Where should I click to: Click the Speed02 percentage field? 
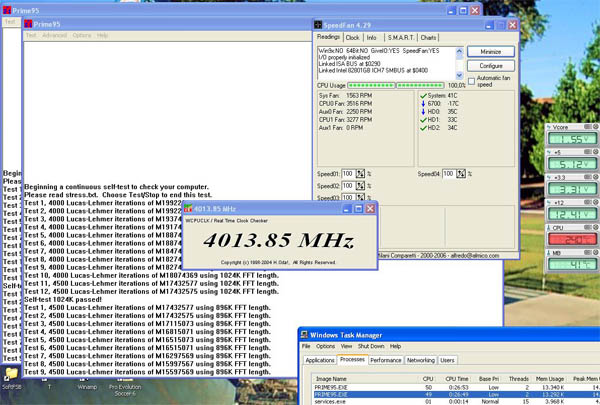[x=349, y=186]
